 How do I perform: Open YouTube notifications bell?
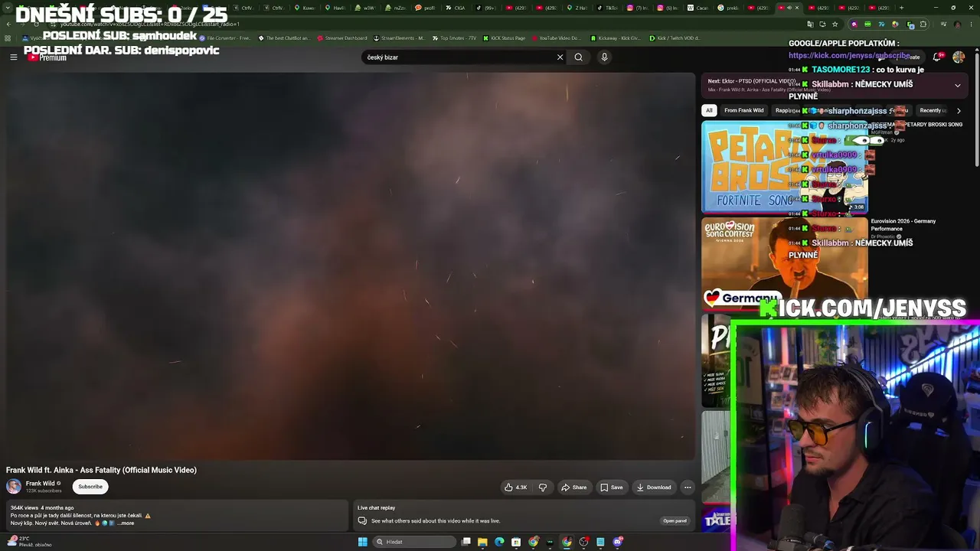pyautogui.click(x=938, y=57)
